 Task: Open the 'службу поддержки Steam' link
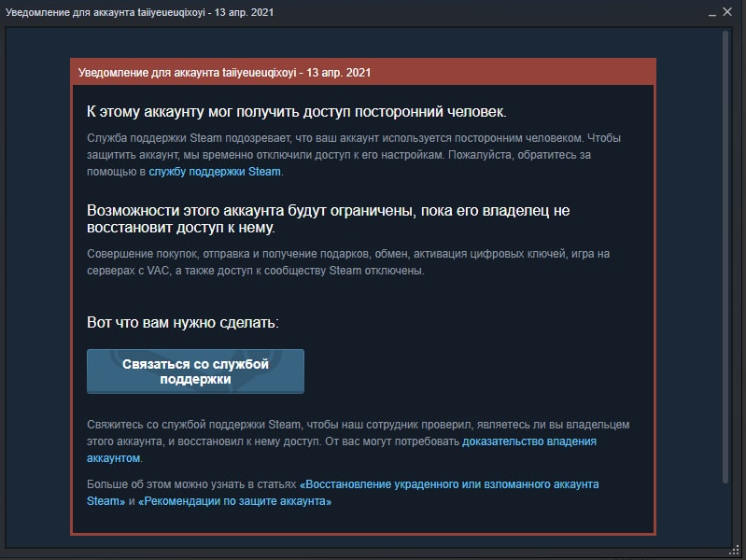215,172
